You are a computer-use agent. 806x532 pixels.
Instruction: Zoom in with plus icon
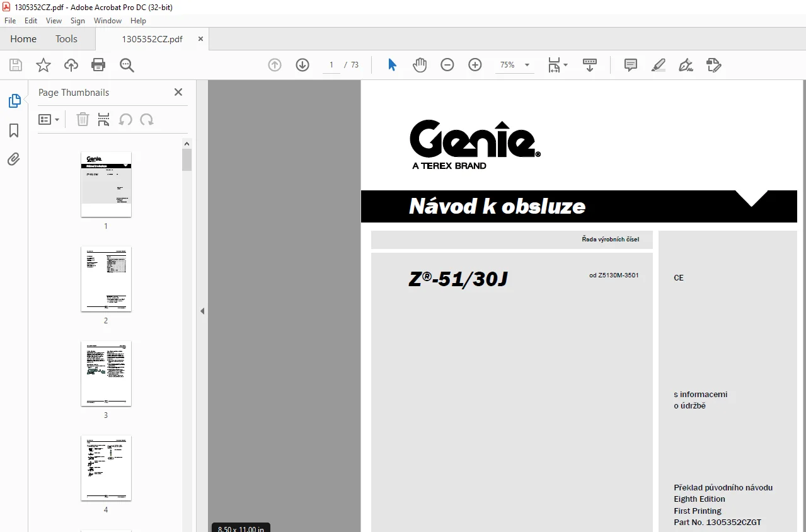pos(475,65)
